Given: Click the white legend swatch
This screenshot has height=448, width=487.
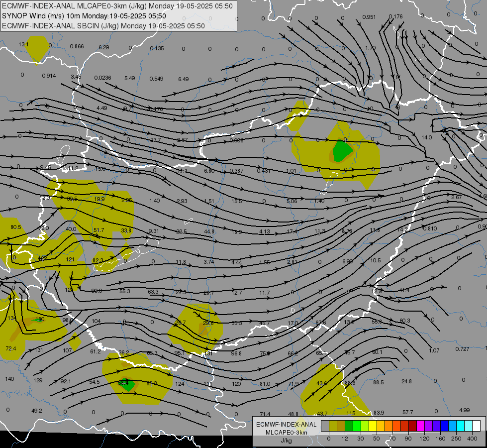Looking at the screenshot, I should pyautogui.click(x=476, y=426).
